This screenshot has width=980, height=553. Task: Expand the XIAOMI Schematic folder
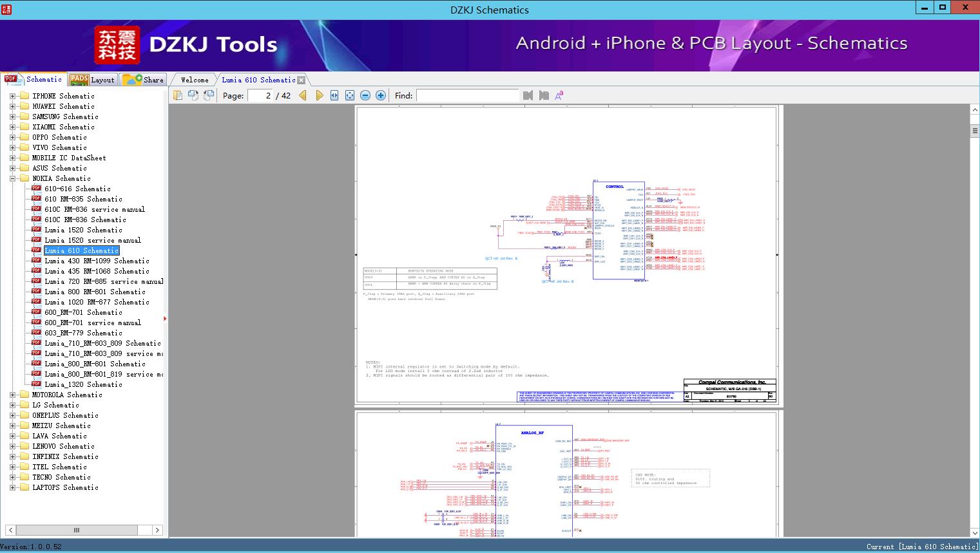[12, 127]
